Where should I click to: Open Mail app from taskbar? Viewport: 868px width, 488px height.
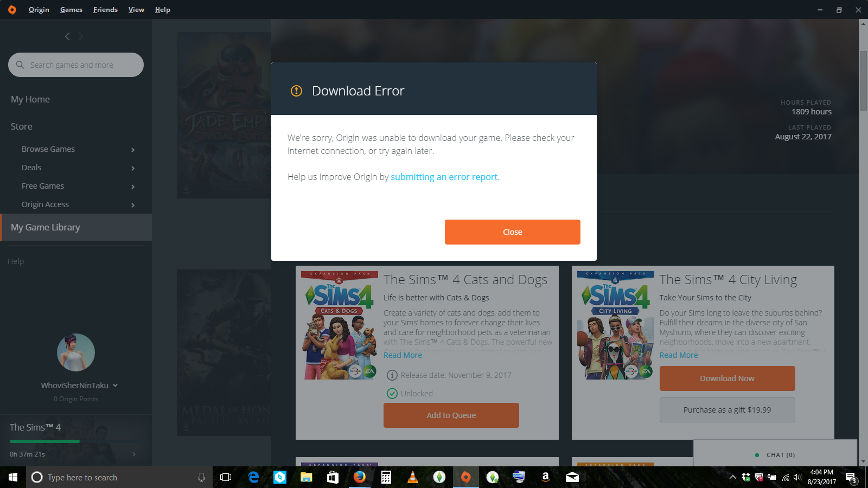[x=572, y=477]
